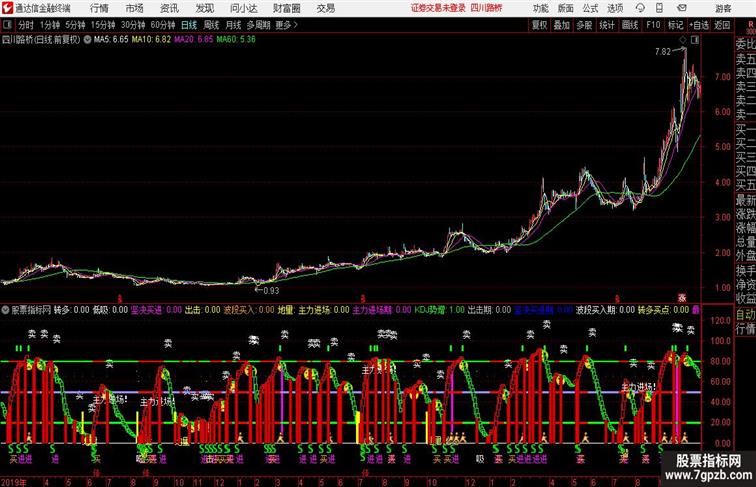
Task: Click the 7.82 high price label
Action: click(x=663, y=52)
